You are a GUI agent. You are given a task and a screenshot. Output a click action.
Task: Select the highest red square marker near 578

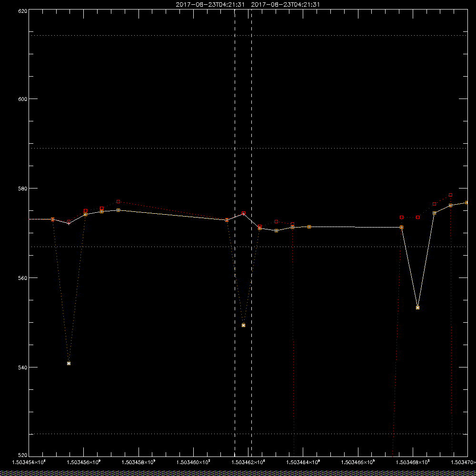(450, 195)
